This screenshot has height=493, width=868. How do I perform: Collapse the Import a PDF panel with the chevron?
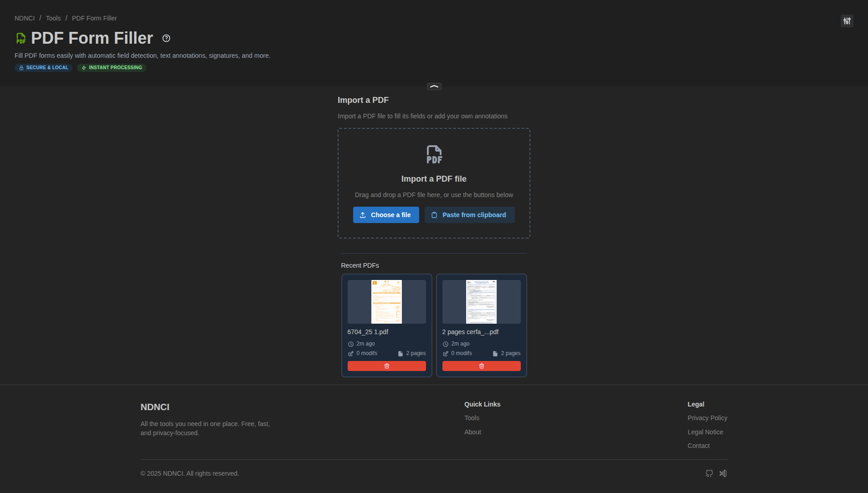433,86
